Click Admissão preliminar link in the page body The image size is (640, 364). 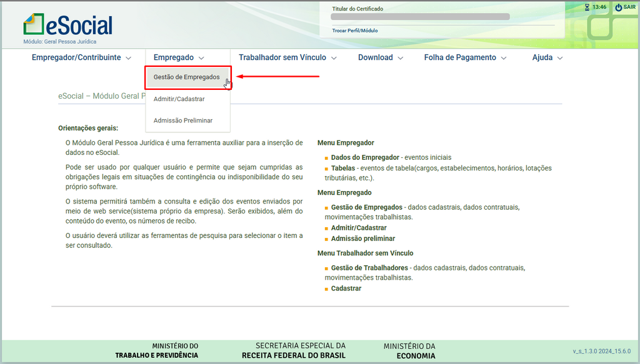362,239
